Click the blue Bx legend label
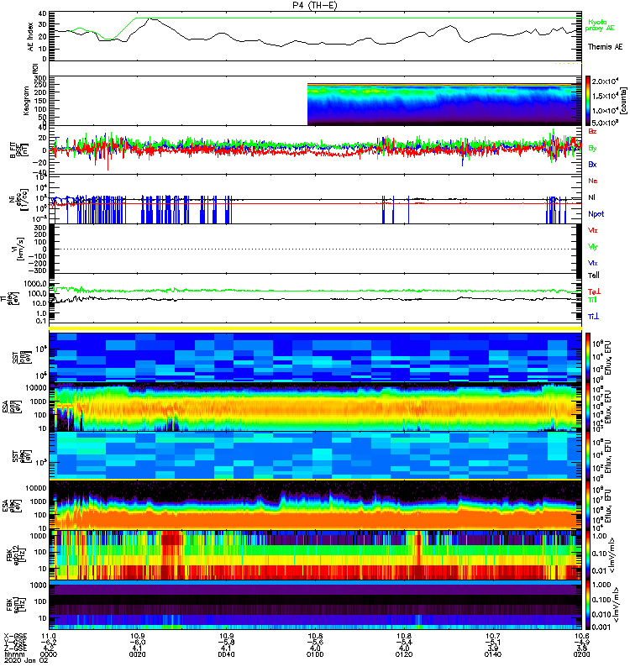The height and width of the screenshot is (672, 630). pyautogui.click(x=592, y=164)
